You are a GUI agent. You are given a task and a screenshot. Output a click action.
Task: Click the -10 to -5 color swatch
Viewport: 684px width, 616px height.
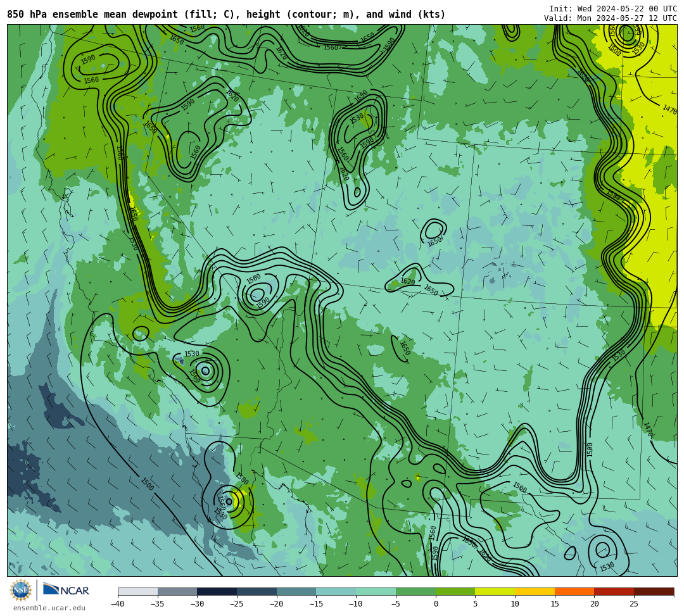(376, 591)
